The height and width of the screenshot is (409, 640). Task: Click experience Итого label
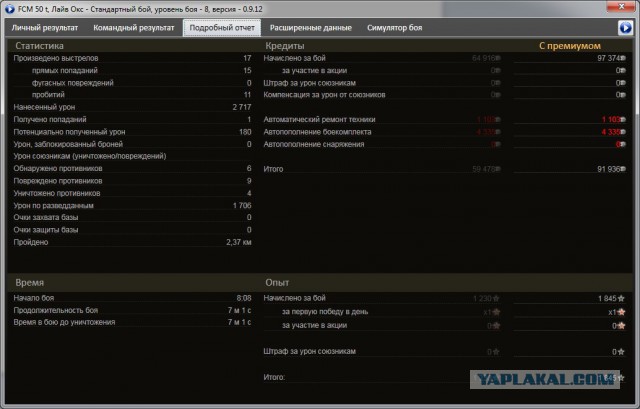pos(274,377)
